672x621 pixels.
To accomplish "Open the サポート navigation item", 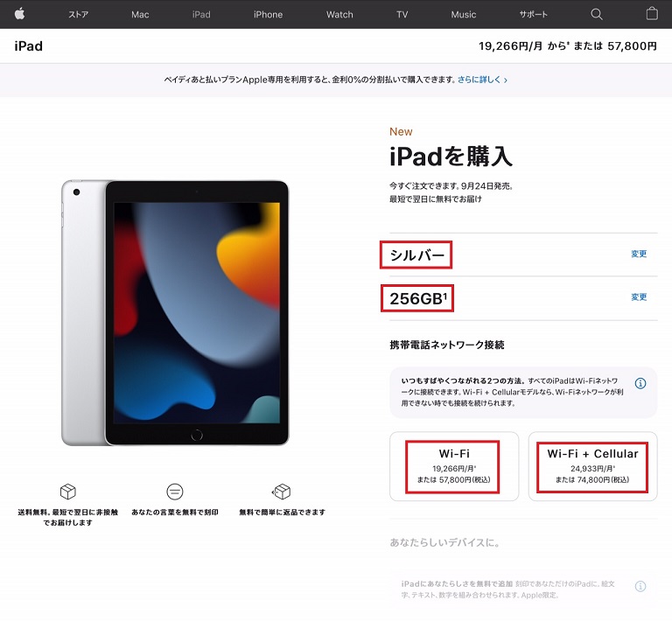I will coord(533,15).
